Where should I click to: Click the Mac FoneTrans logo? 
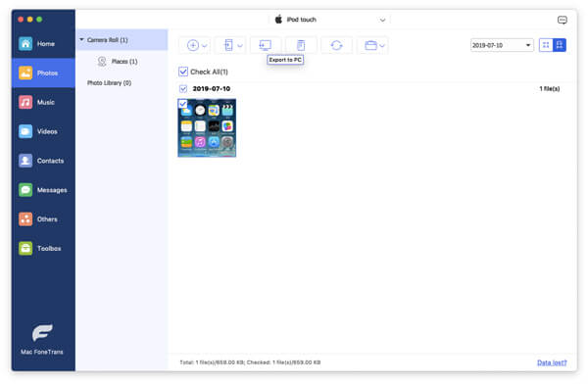tap(42, 333)
